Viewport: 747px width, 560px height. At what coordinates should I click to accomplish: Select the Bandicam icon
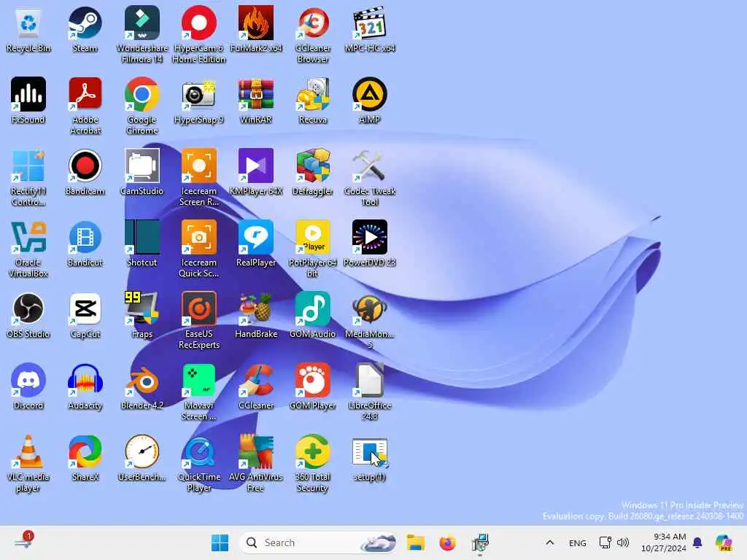coord(85,173)
